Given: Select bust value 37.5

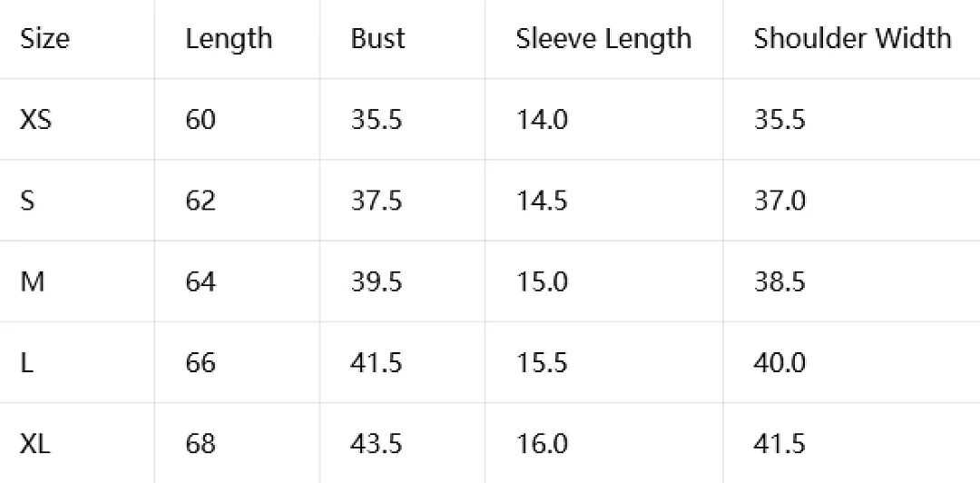Looking at the screenshot, I should click(377, 201).
